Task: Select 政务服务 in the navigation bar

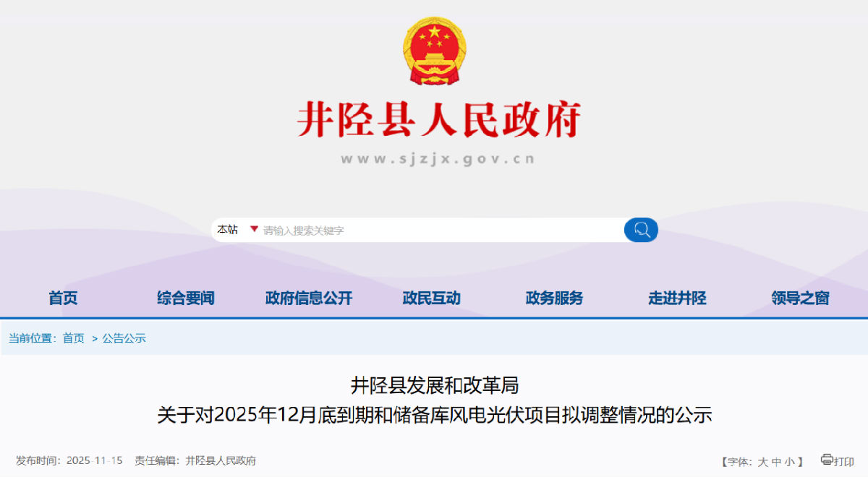Action: [554, 298]
